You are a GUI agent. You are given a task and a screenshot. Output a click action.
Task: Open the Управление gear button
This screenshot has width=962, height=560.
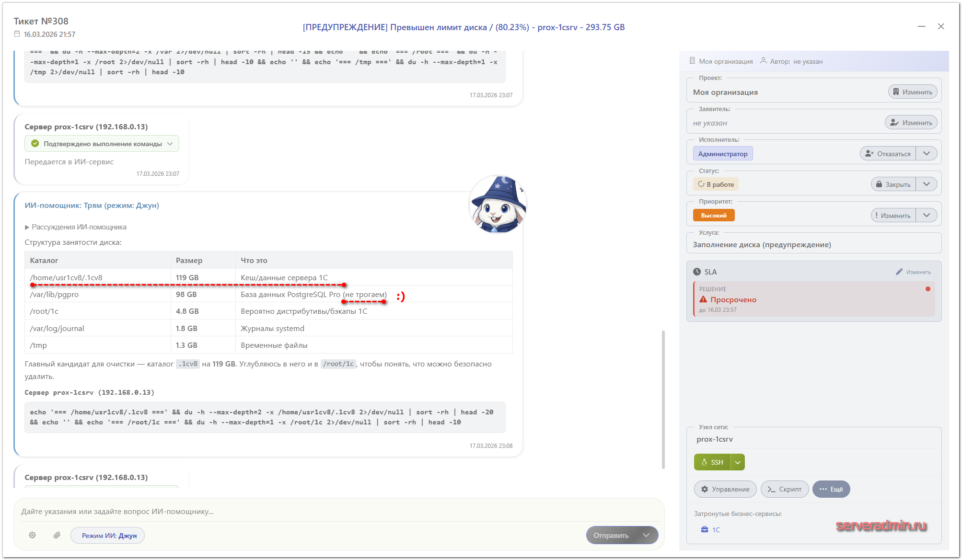click(725, 489)
